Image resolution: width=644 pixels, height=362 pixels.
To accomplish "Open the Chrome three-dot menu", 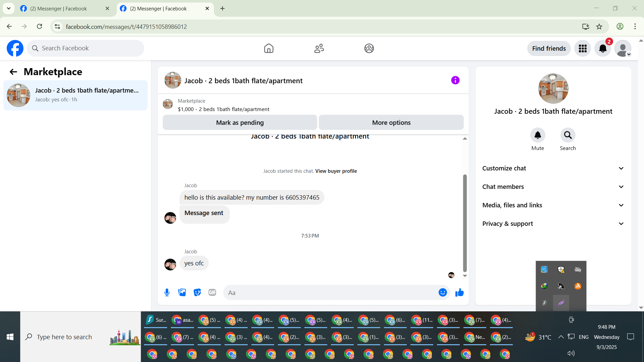I will click(x=635, y=27).
